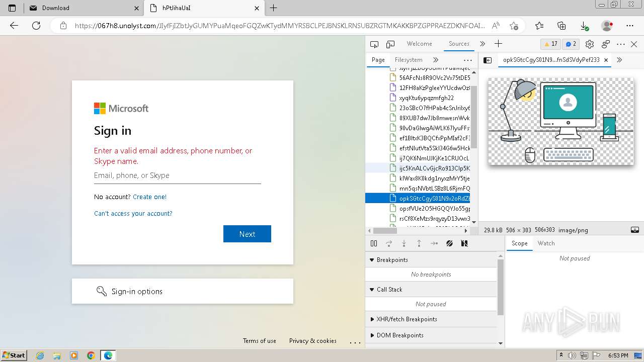644x362 pixels.
Task: Add new DevTools tool with plus icon
Action: pyautogui.click(x=498, y=44)
